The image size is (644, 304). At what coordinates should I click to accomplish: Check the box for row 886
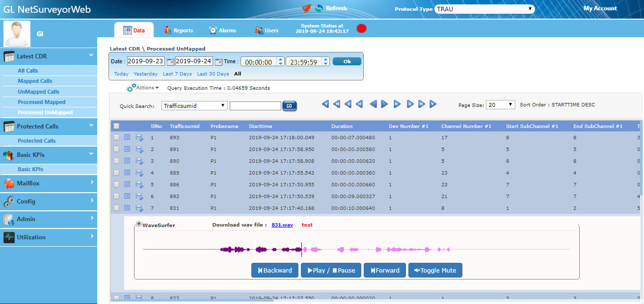pyautogui.click(x=116, y=185)
